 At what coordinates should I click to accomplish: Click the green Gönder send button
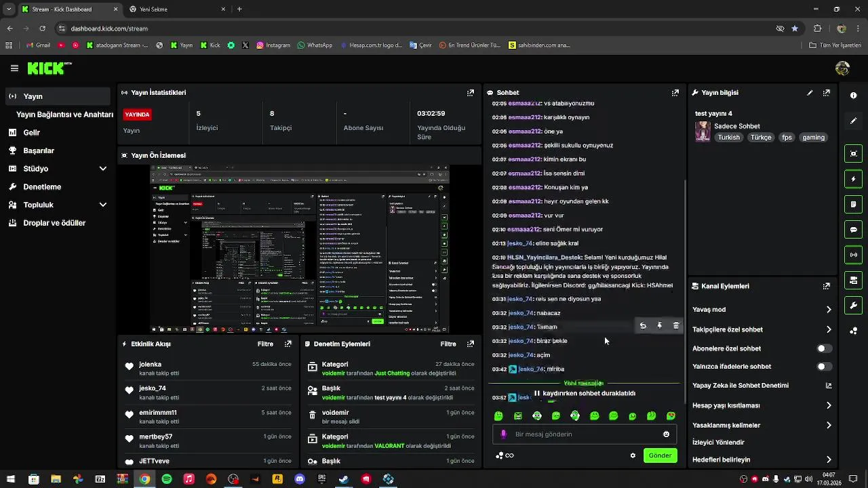point(660,455)
